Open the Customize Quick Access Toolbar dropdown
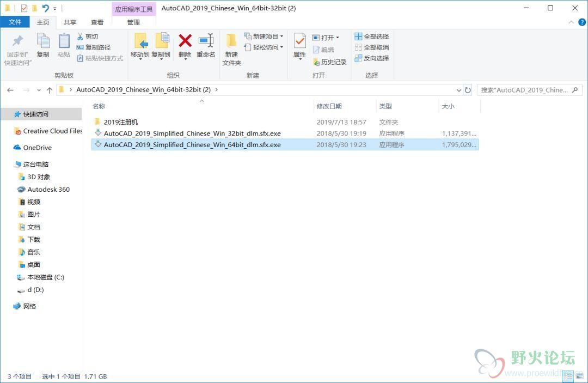This screenshot has height=383, width=588. [x=55, y=8]
